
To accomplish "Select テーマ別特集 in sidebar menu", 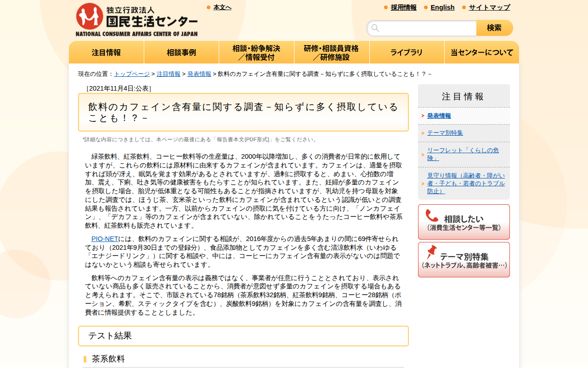I will click(x=445, y=133).
